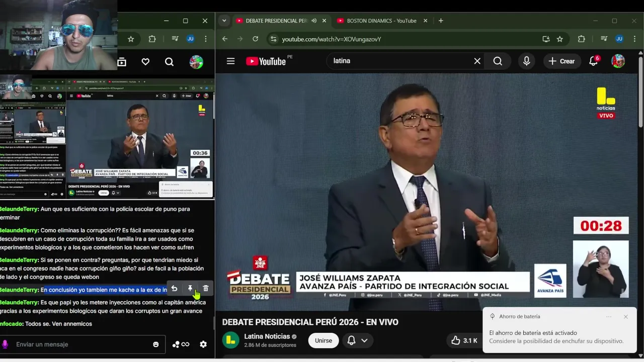Click BelaundeTerry on 'Como eliminas la corrupción' message
The height and width of the screenshot is (362, 644).
[19, 230]
